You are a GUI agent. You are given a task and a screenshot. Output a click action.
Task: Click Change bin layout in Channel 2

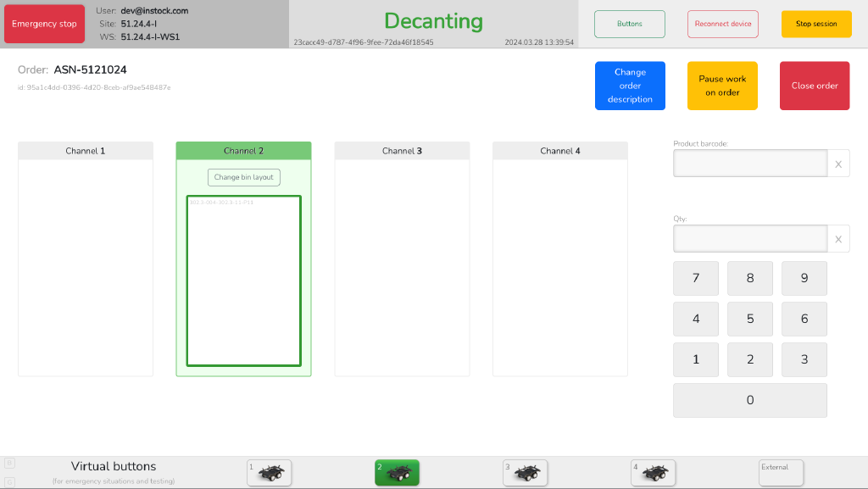(x=244, y=177)
